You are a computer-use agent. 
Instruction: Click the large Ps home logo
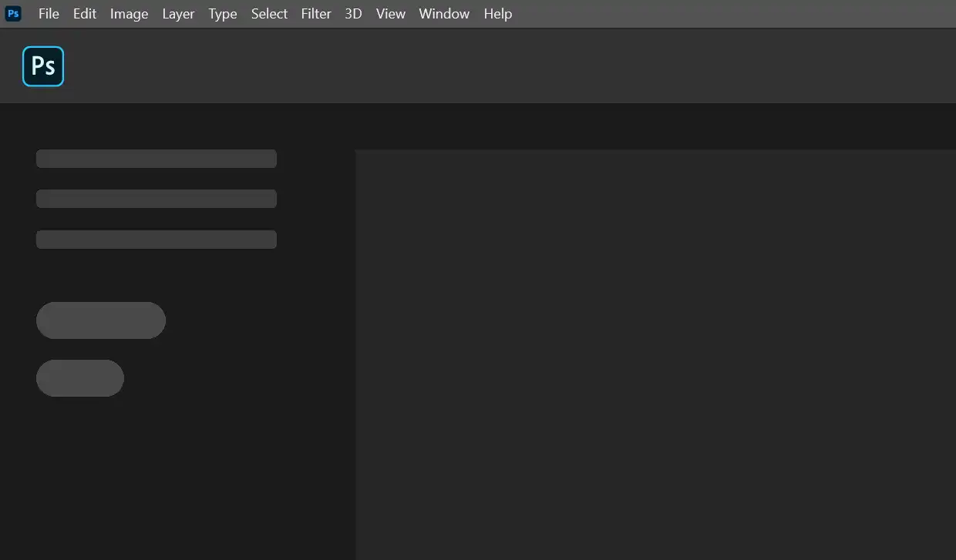[43, 66]
